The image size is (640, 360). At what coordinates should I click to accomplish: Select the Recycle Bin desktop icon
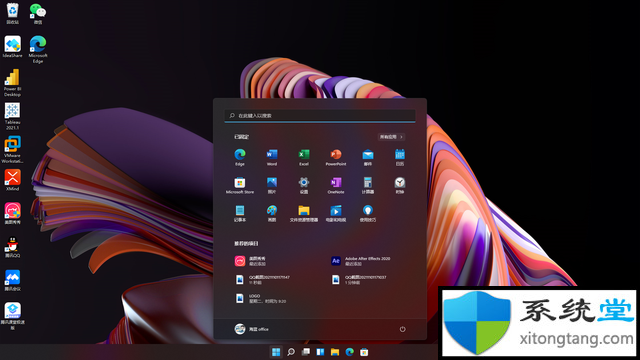[x=12, y=13]
